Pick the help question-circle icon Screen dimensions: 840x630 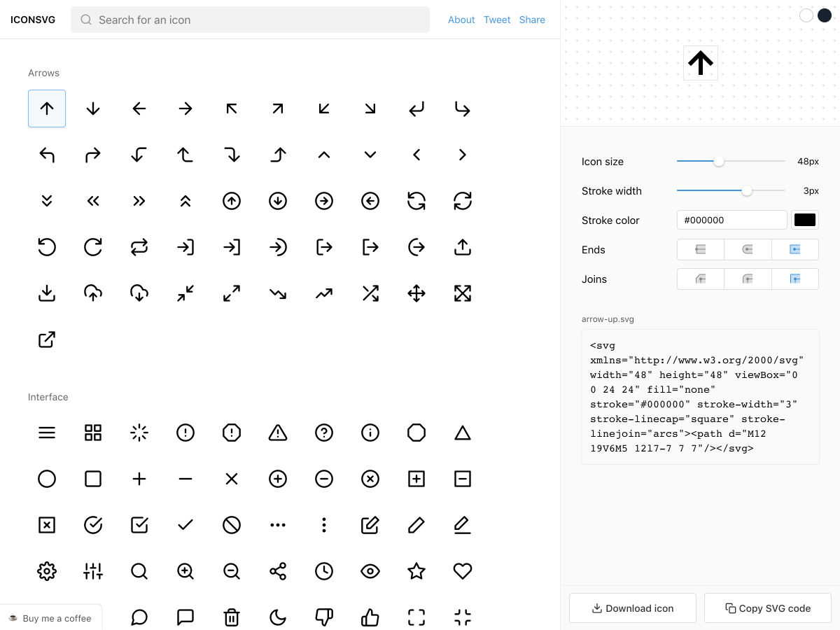tap(324, 433)
